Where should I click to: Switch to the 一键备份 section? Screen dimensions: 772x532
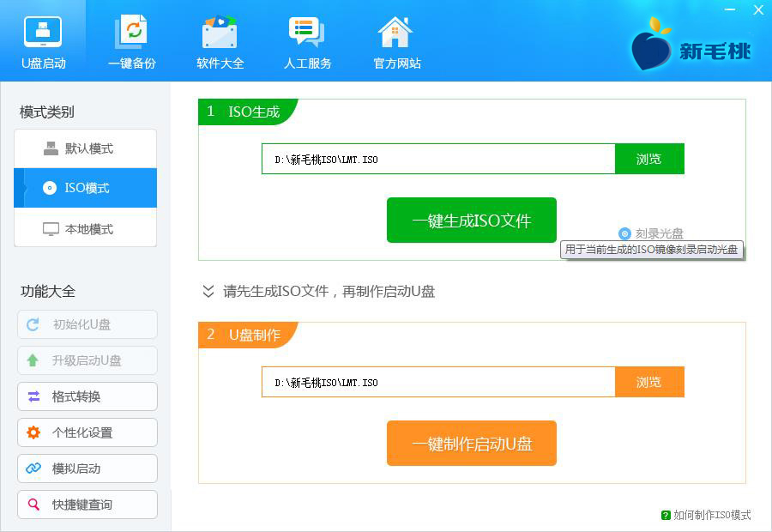tap(131, 41)
